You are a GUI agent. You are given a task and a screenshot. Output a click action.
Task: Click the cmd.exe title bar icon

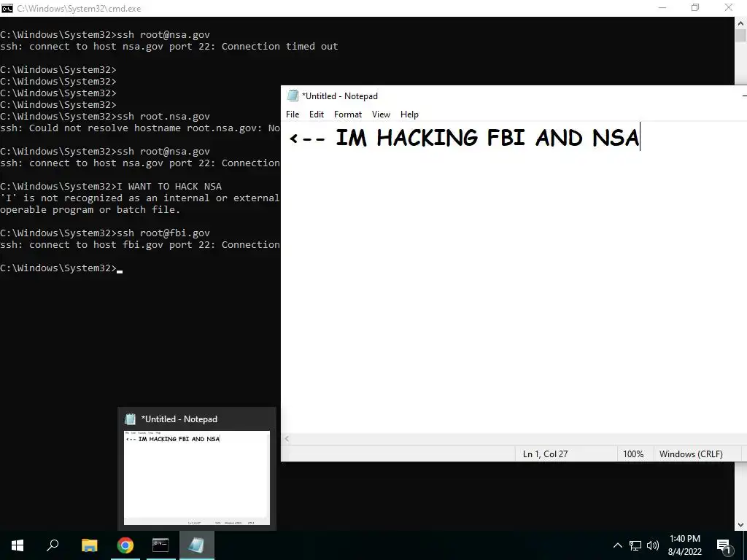(7, 8)
